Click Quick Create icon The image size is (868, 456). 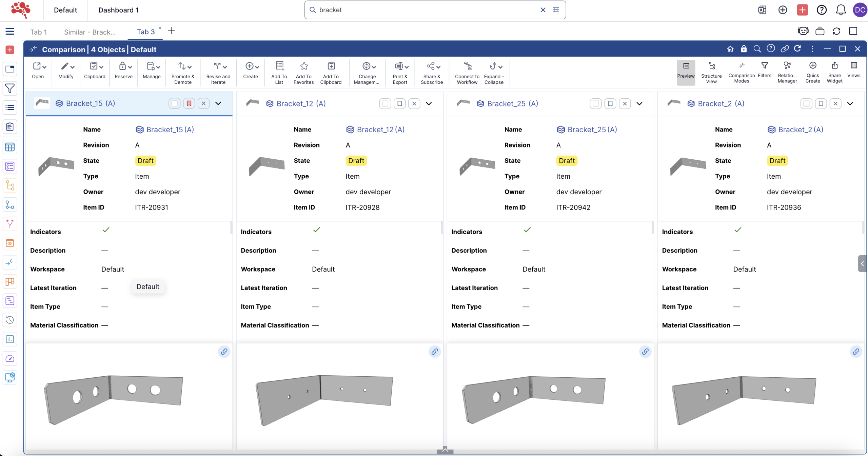click(x=812, y=65)
